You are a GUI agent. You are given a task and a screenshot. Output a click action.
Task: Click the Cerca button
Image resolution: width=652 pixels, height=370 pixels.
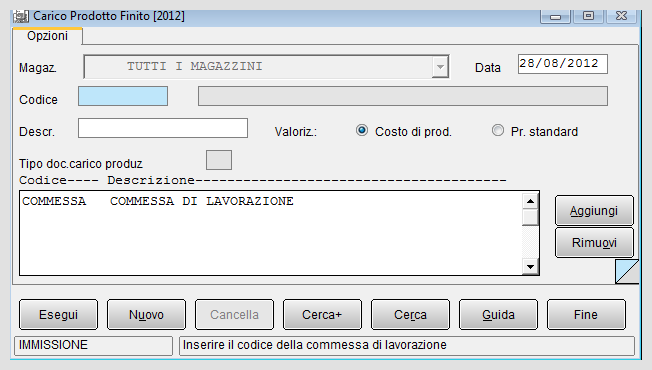(410, 315)
